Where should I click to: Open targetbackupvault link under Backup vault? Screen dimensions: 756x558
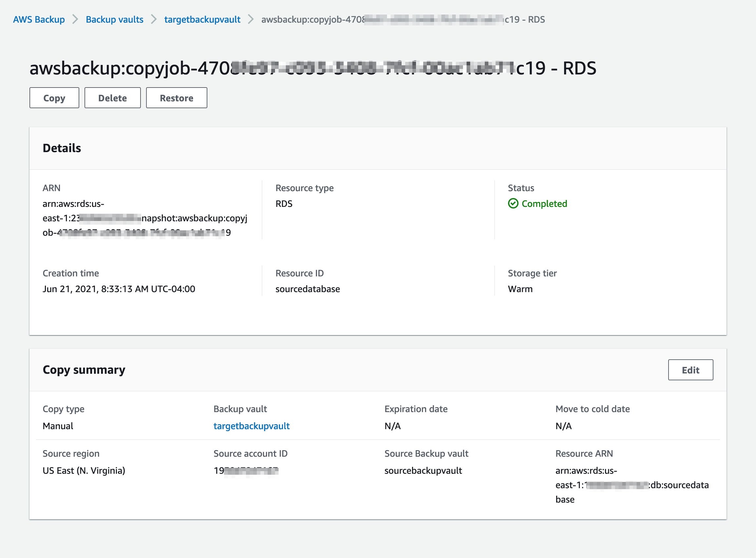coord(252,426)
